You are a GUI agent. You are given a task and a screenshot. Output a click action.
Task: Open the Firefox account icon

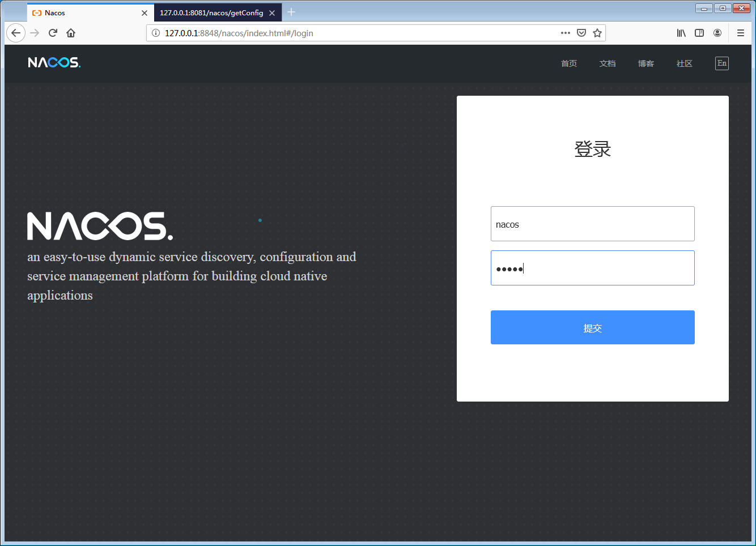pyautogui.click(x=717, y=33)
